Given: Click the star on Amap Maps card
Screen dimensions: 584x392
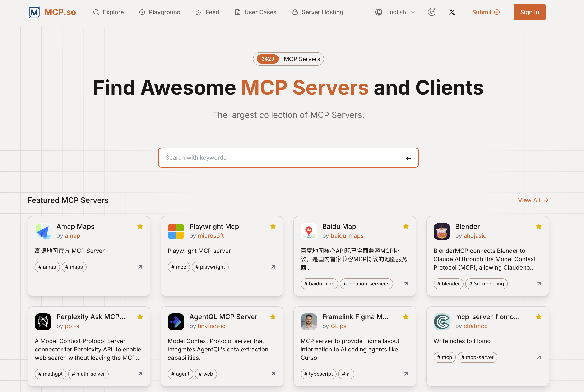Looking at the screenshot, I should point(140,227).
